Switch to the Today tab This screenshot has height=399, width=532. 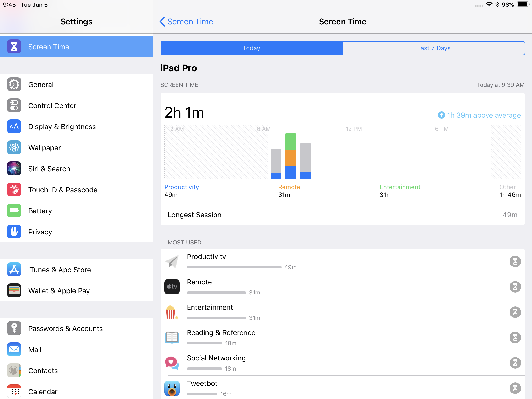[x=251, y=48]
